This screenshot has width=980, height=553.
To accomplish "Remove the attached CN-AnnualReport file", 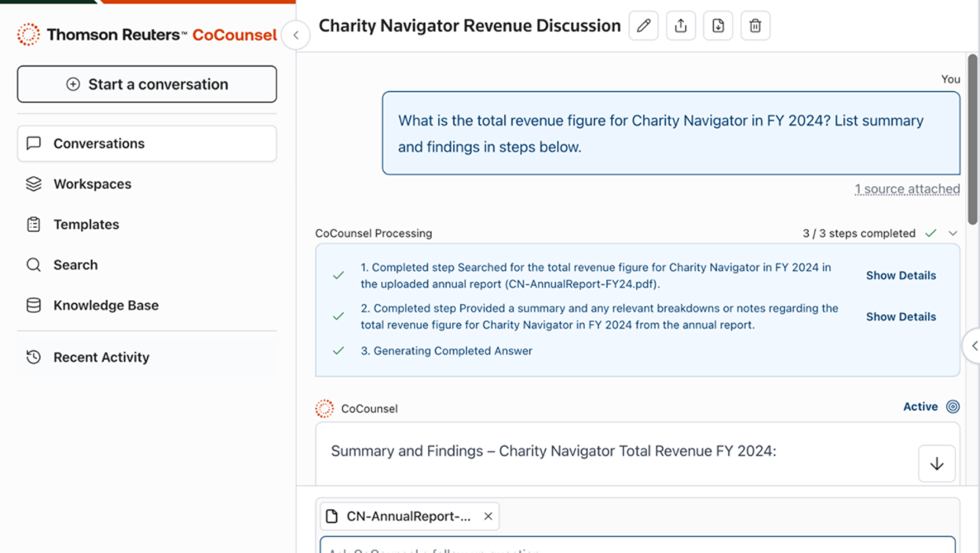I will point(488,516).
